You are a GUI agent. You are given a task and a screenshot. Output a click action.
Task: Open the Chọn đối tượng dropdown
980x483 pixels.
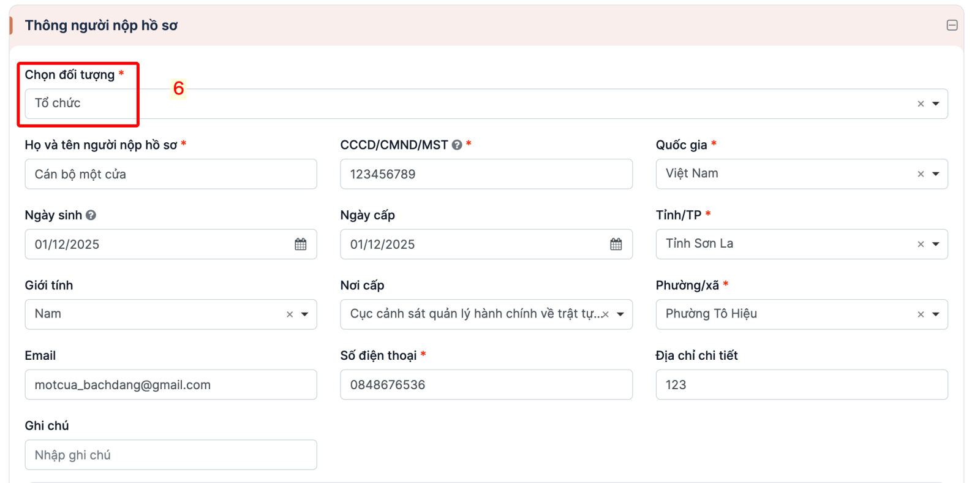pos(935,104)
